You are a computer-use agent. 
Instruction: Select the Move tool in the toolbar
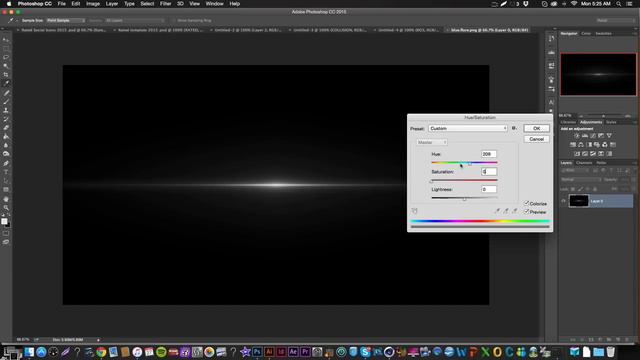[6, 40]
